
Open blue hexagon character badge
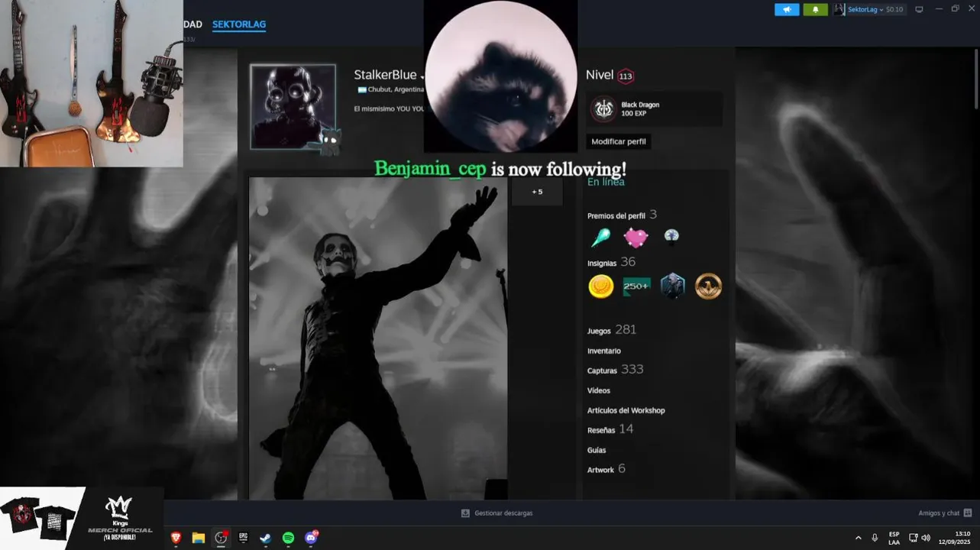[672, 286]
